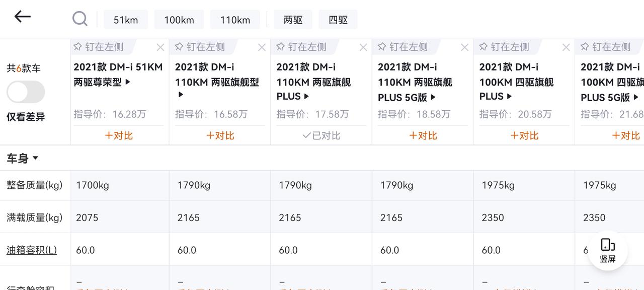The height and width of the screenshot is (290, 644).
Task: Pin the 51KM 两驱尊荣型 column to left
Action: (x=99, y=47)
